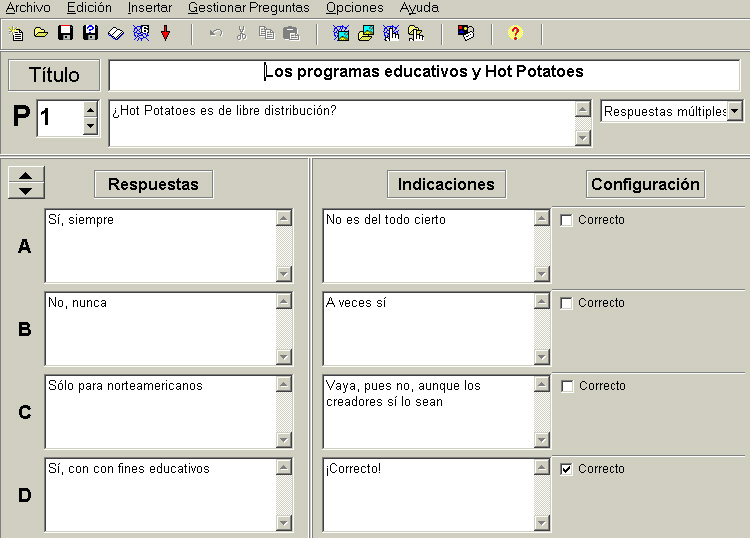750x538 pixels.
Task: Click the Cut scissors toolbar icon
Action: coord(241,33)
